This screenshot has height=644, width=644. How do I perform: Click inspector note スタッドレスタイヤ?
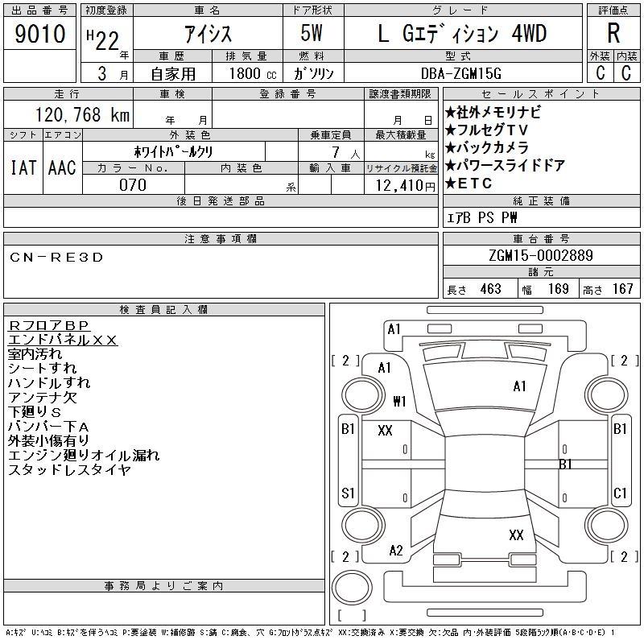tap(69, 469)
